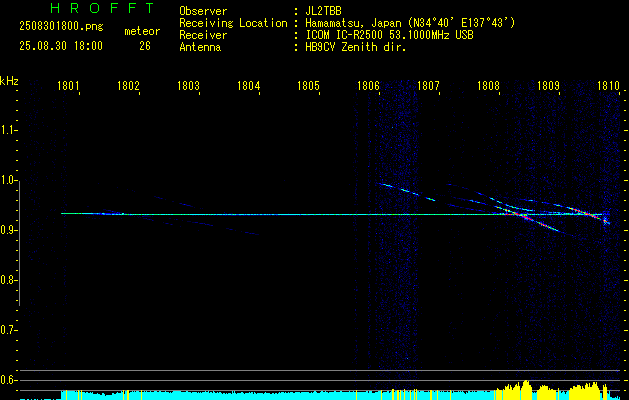The height and width of the screenshot is (400, 629).
Task: Click the ICOM IC-R2500 53.1000MHz USB text
Action: pyautogui.click(x=389, y=35)
